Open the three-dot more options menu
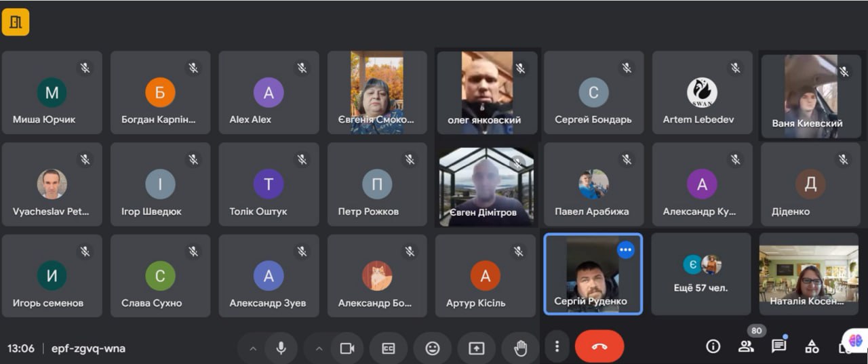Screen dimensions: 868x364 [x=557, y=347]
